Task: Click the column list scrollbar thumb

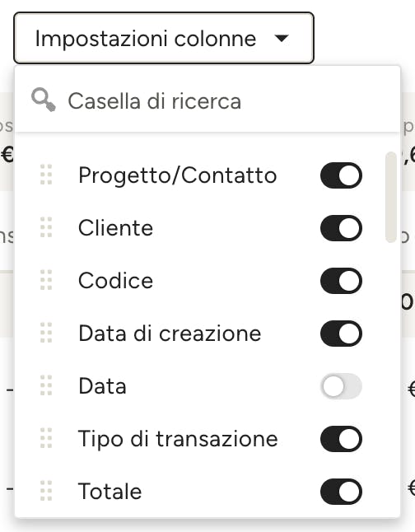Action: click(x=391, y=197)
